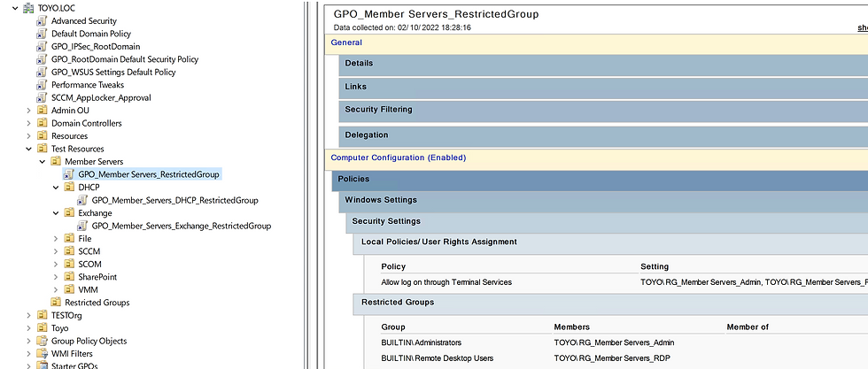Viewport: 868px width, 369px height.
Task: Collapse the DHCP OU node
Action: tap(55, 187)
